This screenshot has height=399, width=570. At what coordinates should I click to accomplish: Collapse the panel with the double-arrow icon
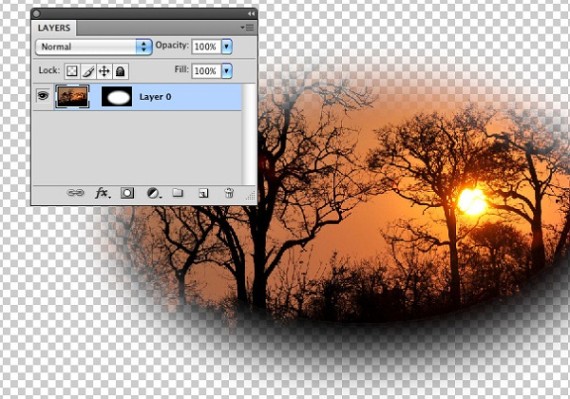251,13
